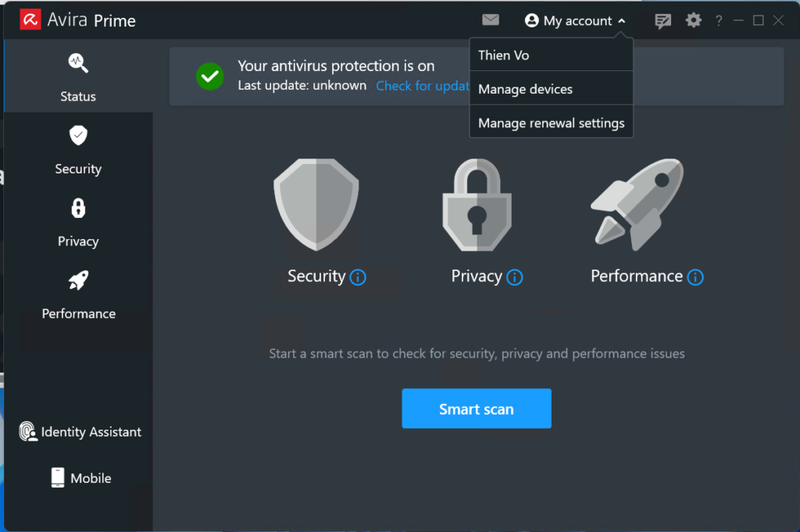This screenshot has width=800, height=532.
Task: Click the Check for updates link
Action: pos(422,86)
